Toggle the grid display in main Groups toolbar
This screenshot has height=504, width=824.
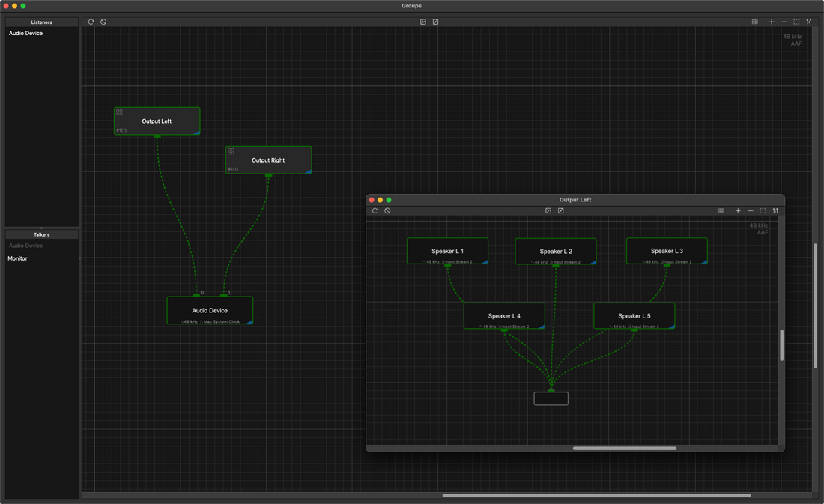pos(754,22)
